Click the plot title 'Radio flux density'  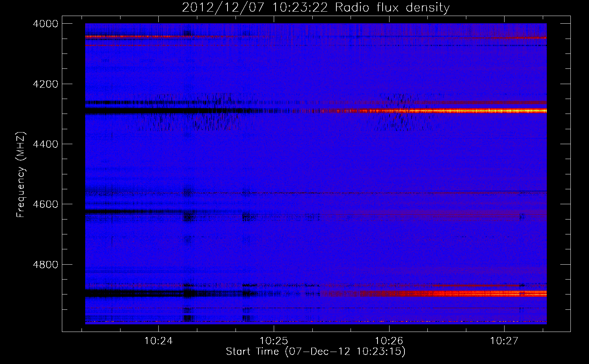point(392,8)
